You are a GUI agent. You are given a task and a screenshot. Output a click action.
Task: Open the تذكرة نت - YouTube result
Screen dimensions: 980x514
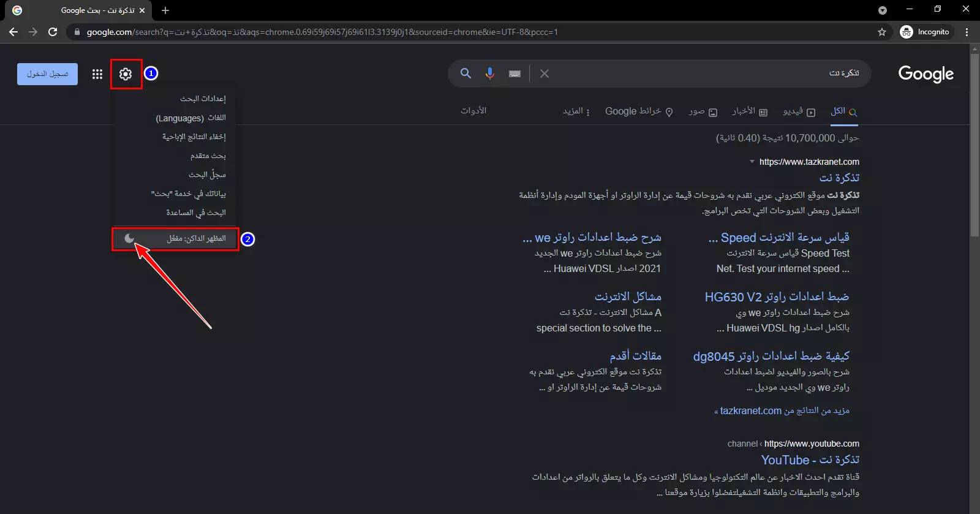(810, 460)
